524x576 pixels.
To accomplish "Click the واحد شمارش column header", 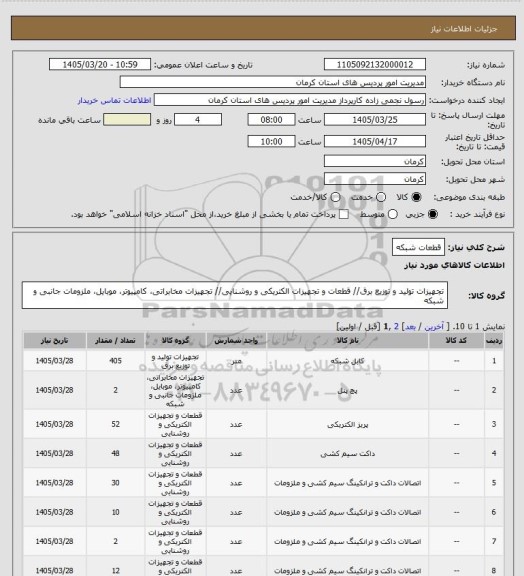I will [x=236, y=341].
